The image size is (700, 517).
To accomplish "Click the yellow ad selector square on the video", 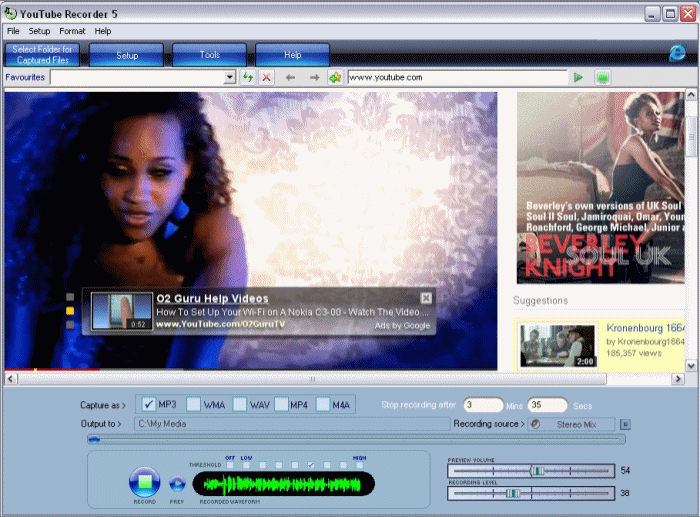I will tap(70, 311).
